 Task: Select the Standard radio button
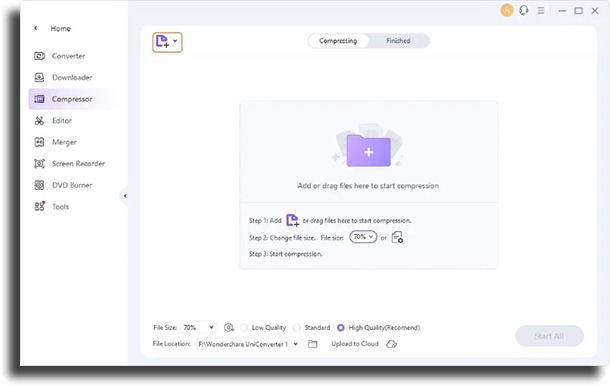(x=296, y=328)
